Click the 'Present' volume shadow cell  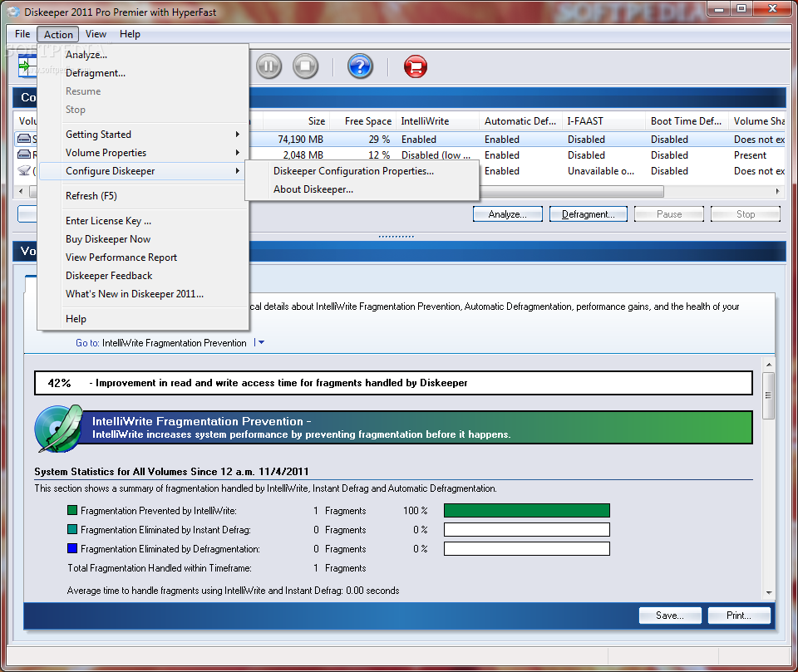click(x=750, y=155)
